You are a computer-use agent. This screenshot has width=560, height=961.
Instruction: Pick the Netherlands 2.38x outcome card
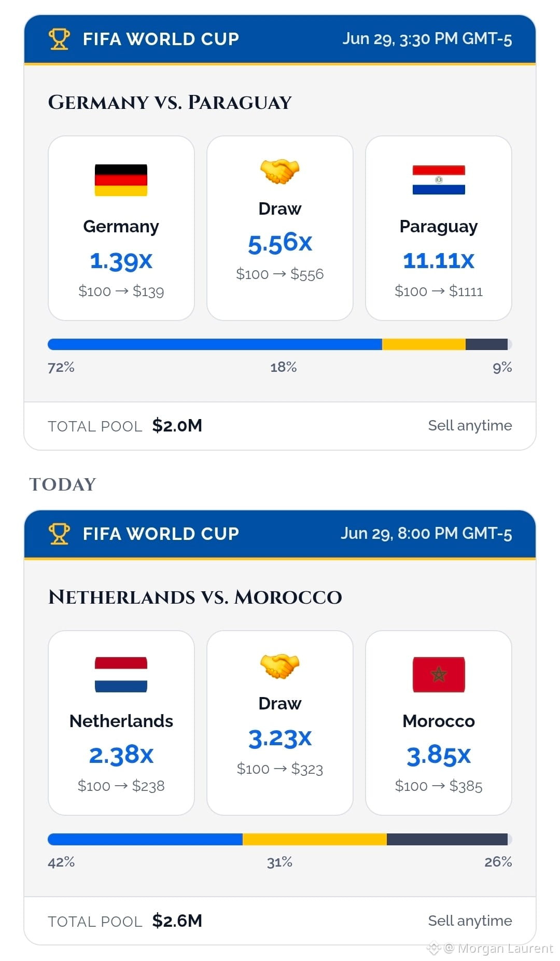[x=121, y=723]
